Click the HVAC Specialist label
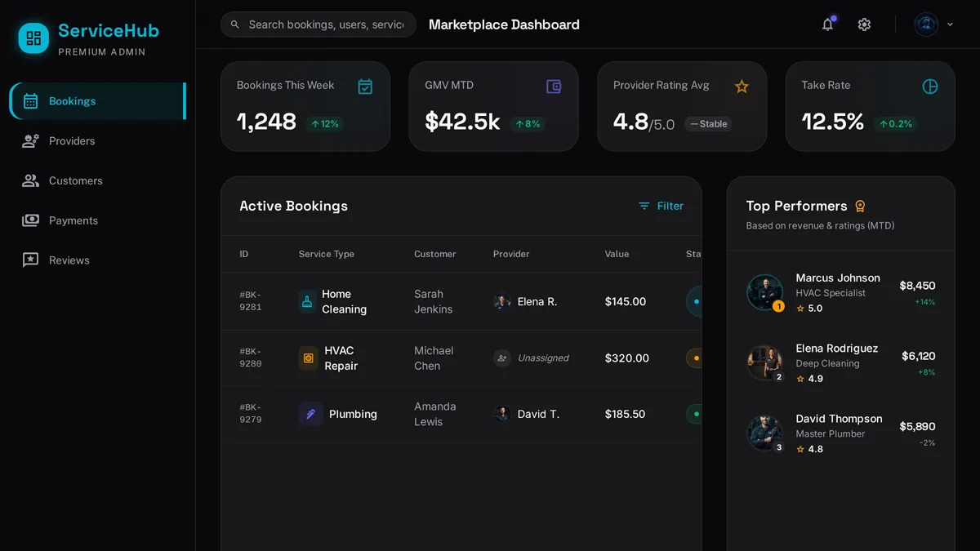 [831, 293]
